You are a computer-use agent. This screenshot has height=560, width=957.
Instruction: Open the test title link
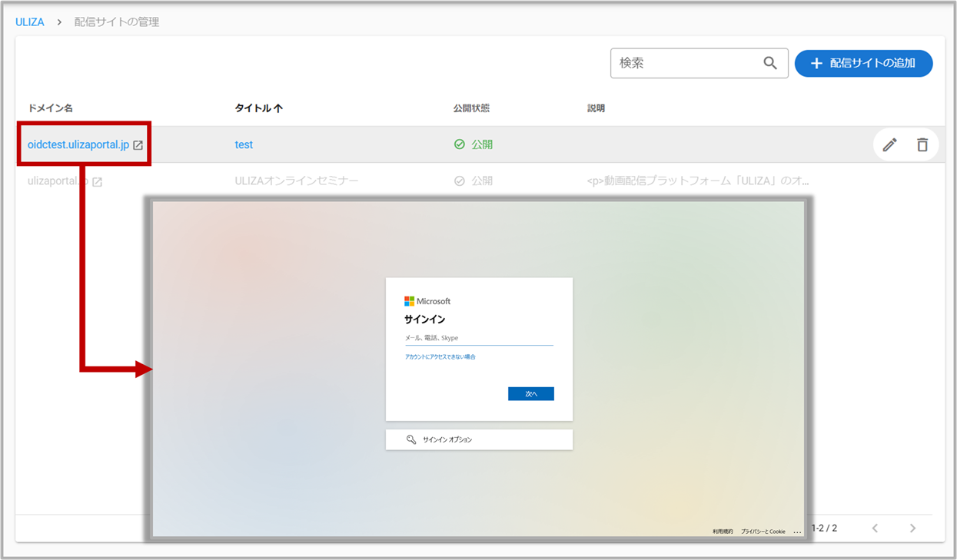(x=244, y=144)
